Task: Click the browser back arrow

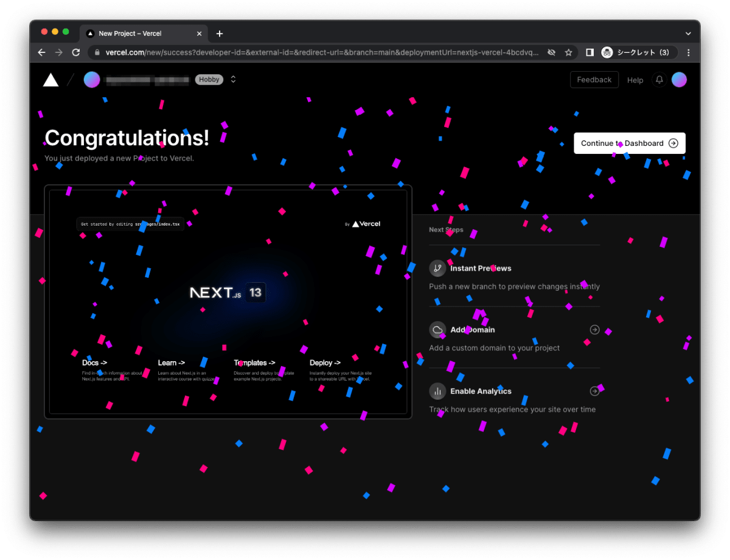Action: pos(41,52)
